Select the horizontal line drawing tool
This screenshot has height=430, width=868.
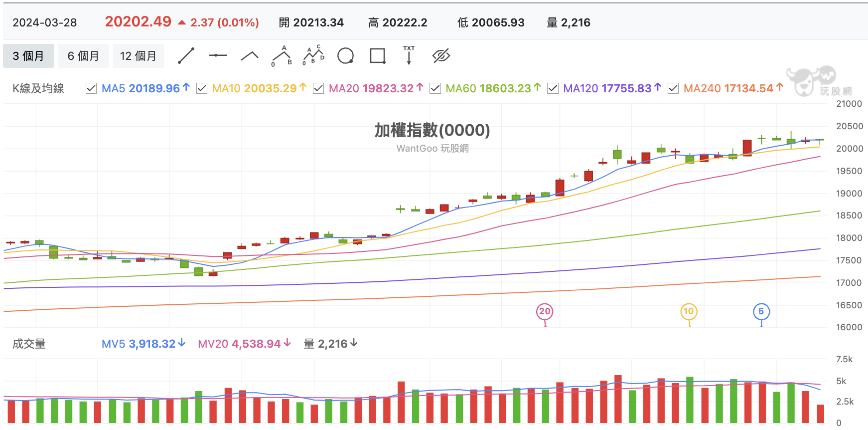click(x=218, y=55)
